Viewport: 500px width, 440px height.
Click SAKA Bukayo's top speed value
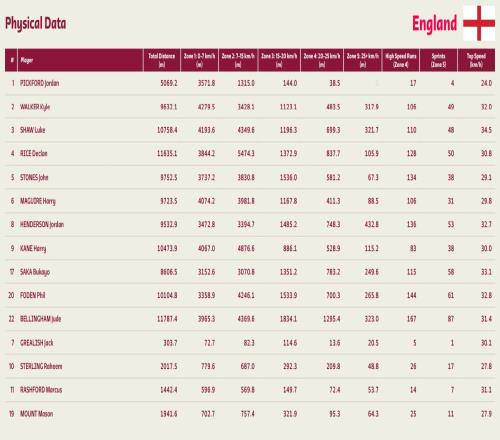point(486,272)
